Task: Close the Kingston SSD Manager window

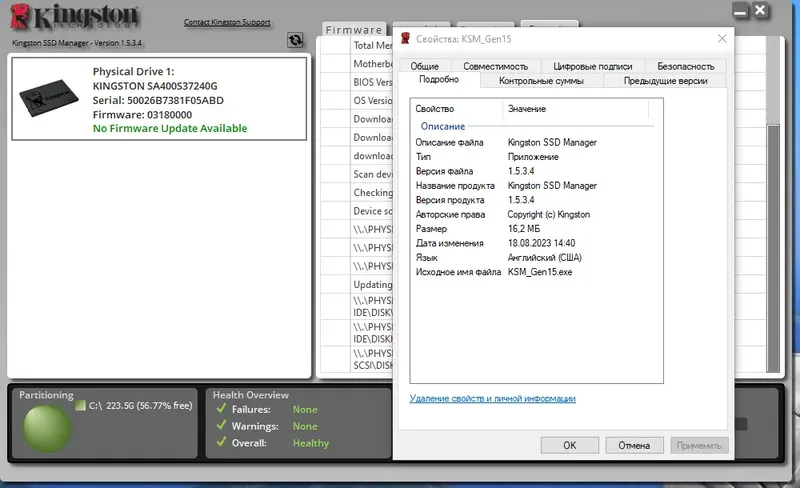Action: (760, 10)
